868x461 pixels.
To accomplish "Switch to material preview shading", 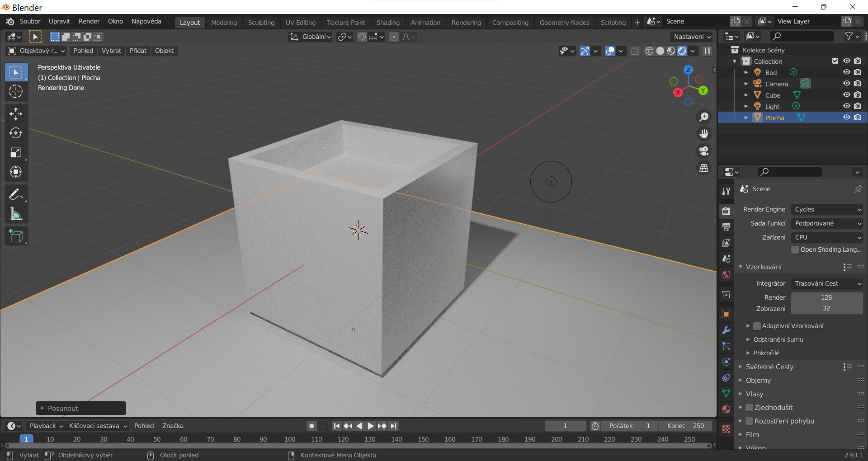I will [671, 51].
